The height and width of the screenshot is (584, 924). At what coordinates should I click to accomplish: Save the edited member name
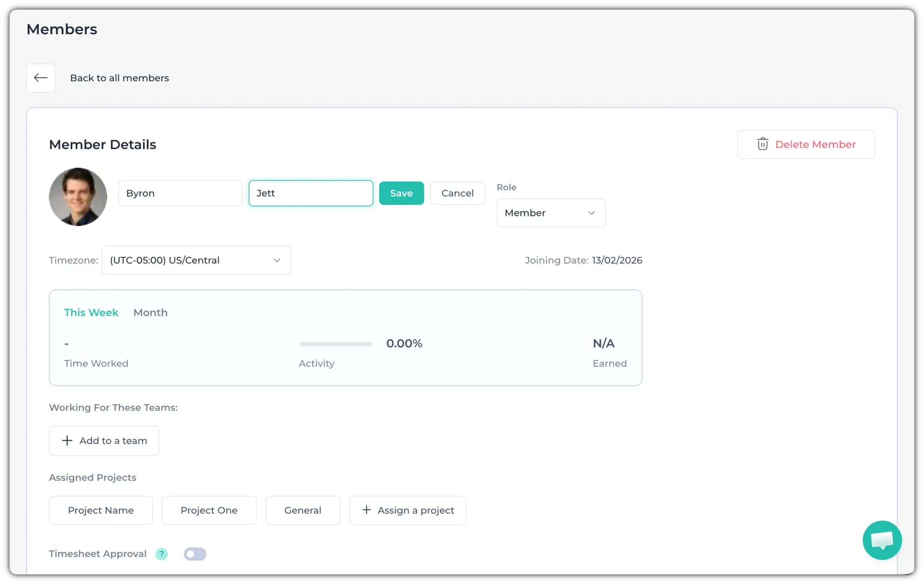point(401,193)
